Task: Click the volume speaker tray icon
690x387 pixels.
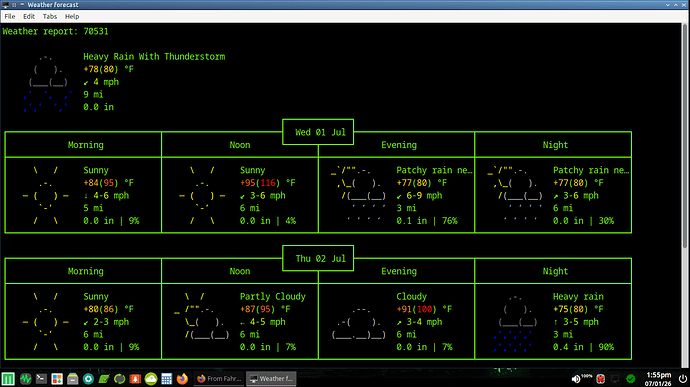Action: 576,379
